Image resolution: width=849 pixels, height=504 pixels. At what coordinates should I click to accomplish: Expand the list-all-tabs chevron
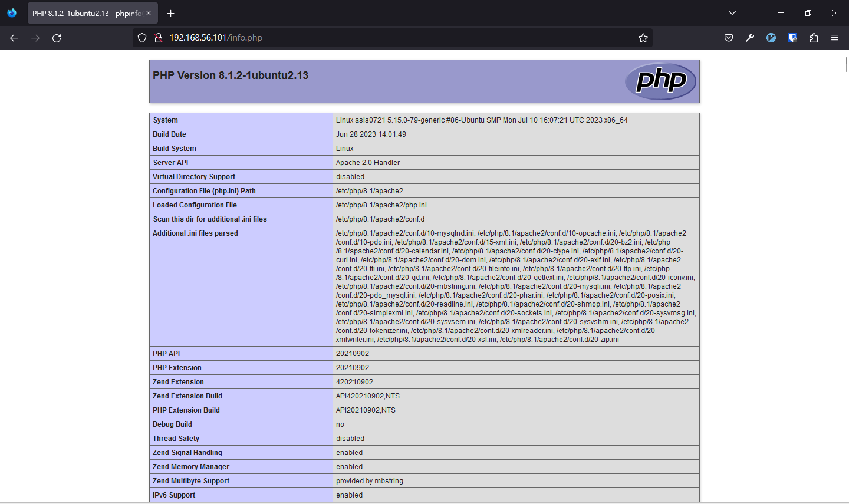732,12
